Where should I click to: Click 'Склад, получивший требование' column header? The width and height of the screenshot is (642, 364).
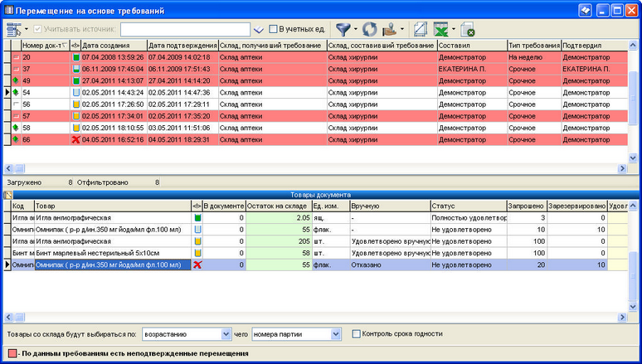pos(273,46)
